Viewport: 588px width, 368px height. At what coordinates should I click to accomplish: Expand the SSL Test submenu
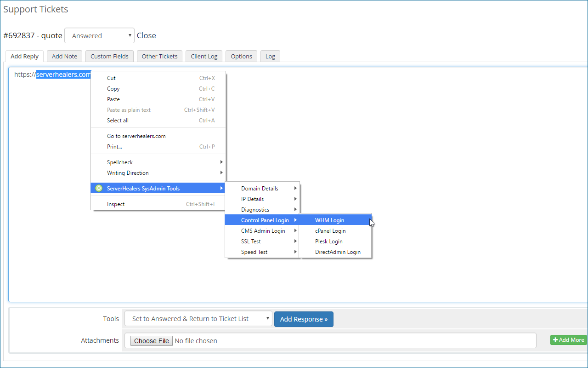tap(262, 241)
